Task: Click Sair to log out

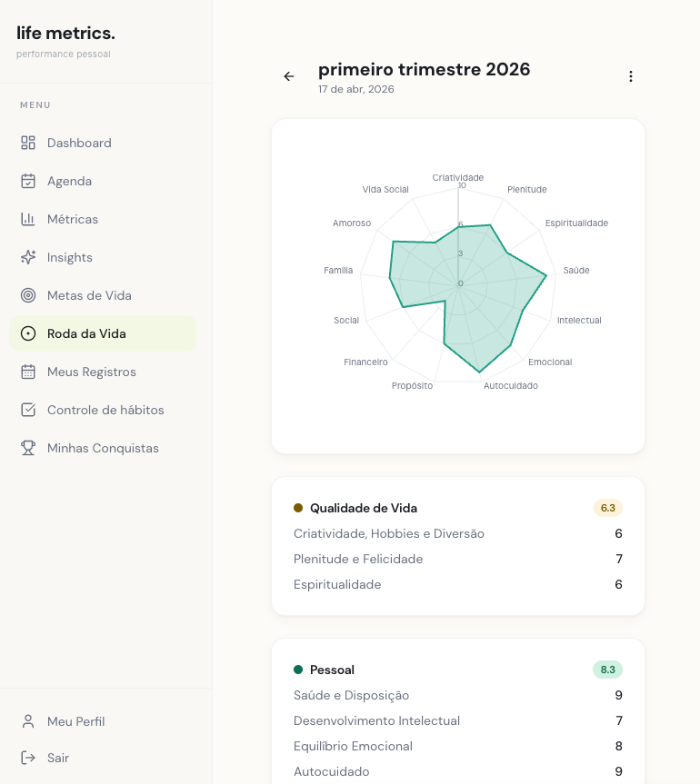Action: (x=57, y=758)
